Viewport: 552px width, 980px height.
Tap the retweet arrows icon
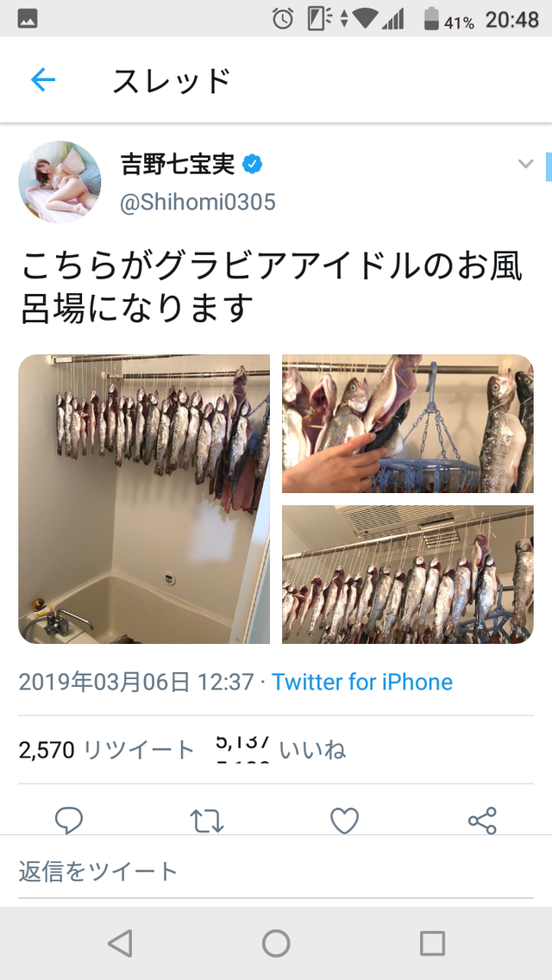pos(206,821)
